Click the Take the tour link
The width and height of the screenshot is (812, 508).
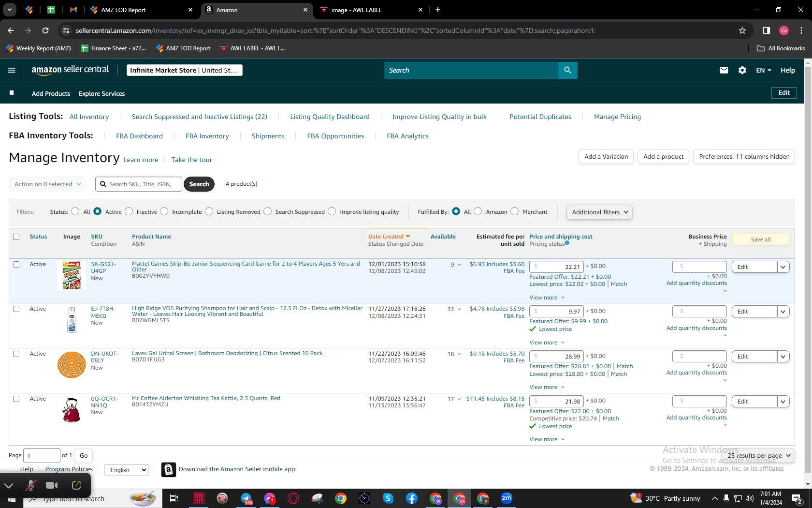(x=191, y=160)
